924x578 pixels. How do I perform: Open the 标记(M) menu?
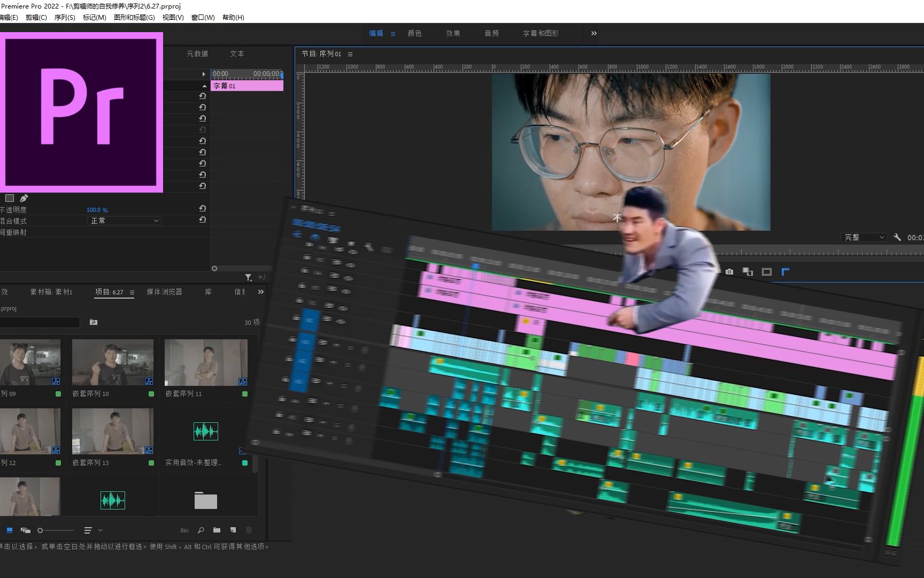coord(95,18)
